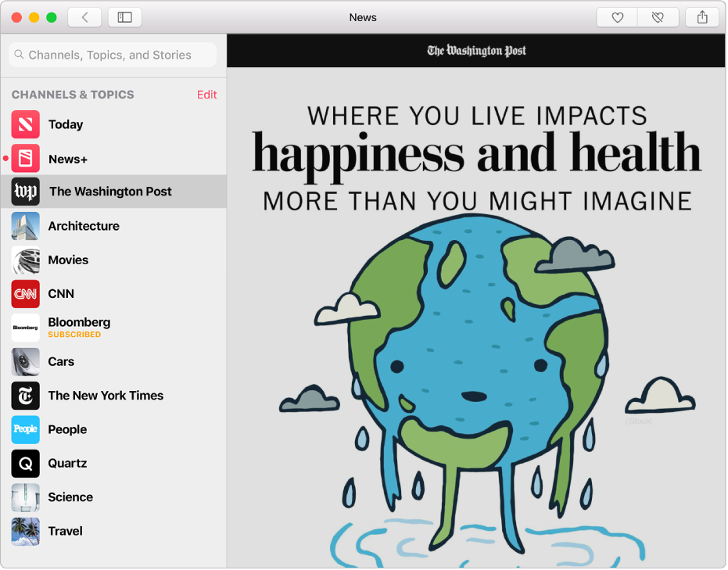Open the News+ channel
The image size is (728, 570).
[x=66, y=159]
